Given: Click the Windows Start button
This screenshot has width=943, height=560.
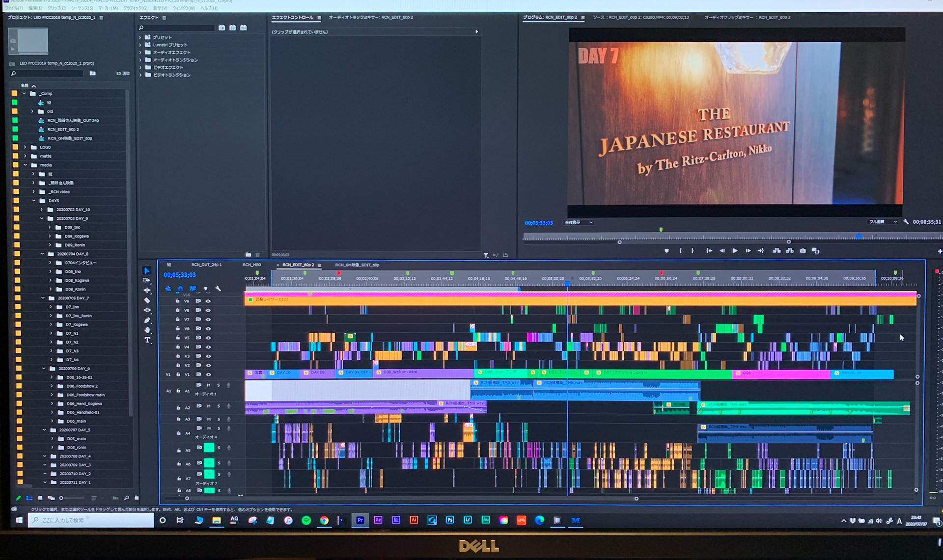Looking at the screenshot, I should pos(19,520).
